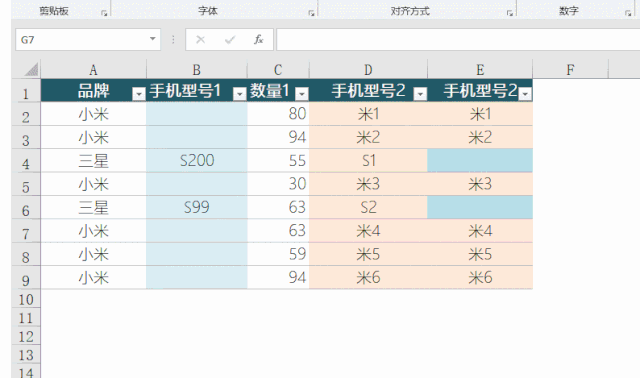Click the empty blue cell E4
The image size is (640, 378).
[480, 160]
